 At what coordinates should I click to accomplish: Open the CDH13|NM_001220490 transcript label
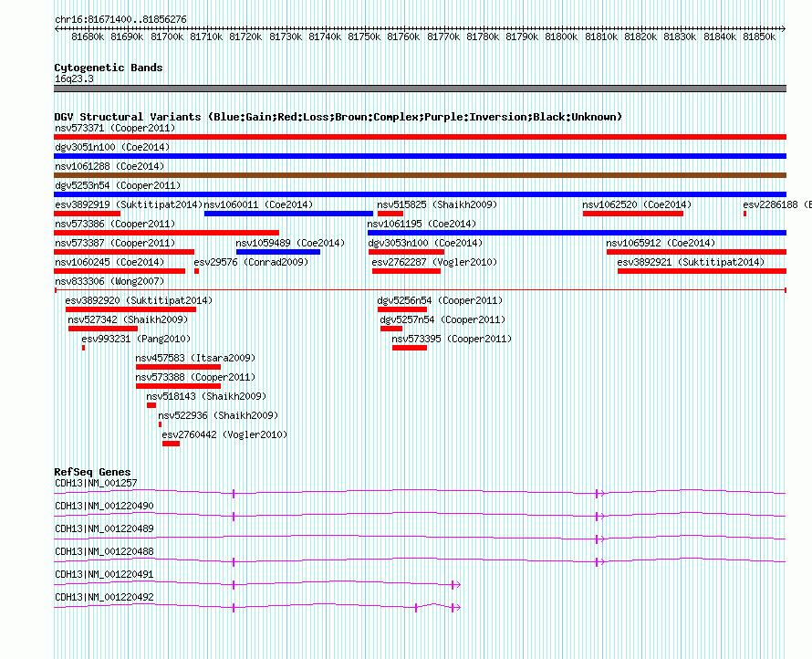point(104,506)
